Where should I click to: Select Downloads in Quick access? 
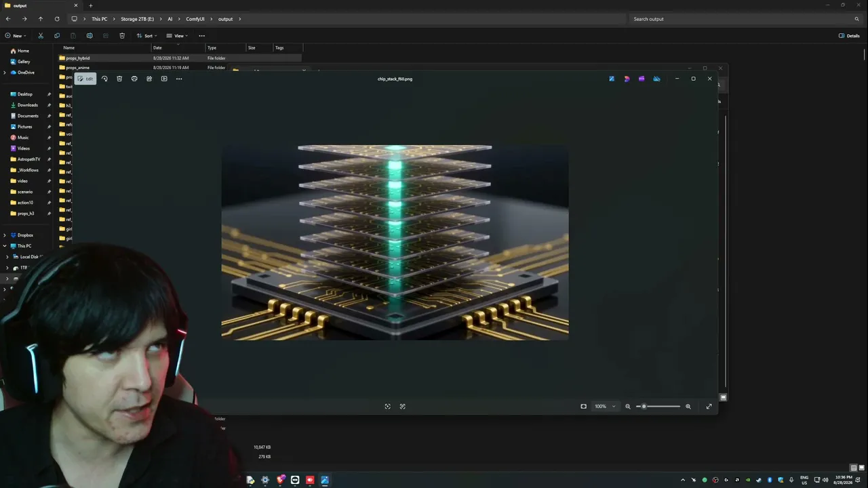[27, 105]
